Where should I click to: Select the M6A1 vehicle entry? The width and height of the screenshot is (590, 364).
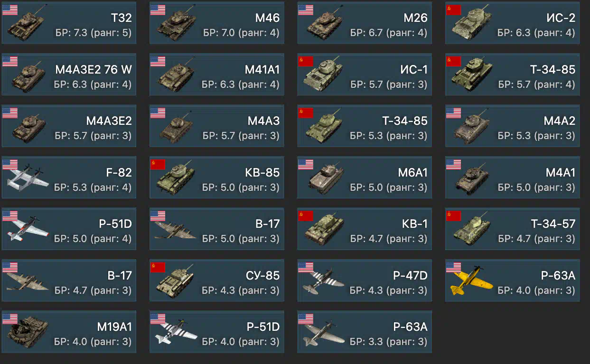click(365, 177)
